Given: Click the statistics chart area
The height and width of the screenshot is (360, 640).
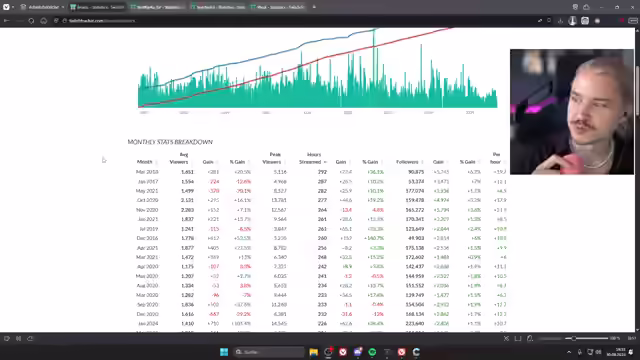Looking at the screenshot, I should (318, 69).
